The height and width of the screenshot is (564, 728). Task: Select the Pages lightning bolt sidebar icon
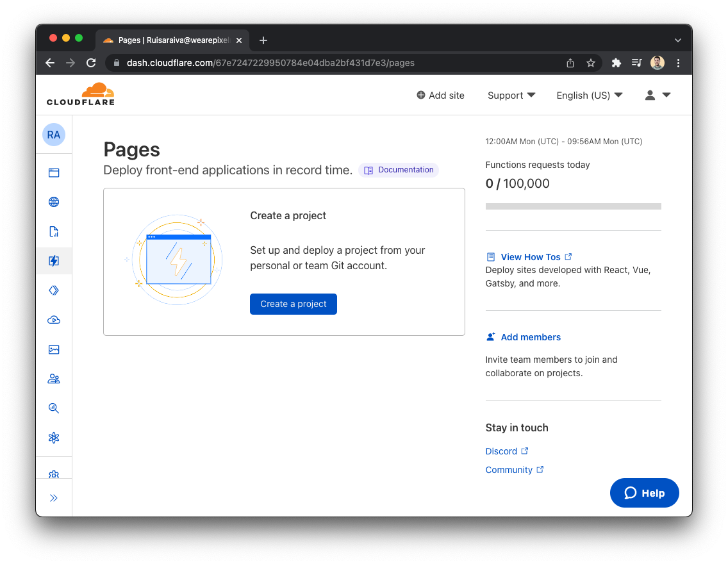[x=54, y=261]
